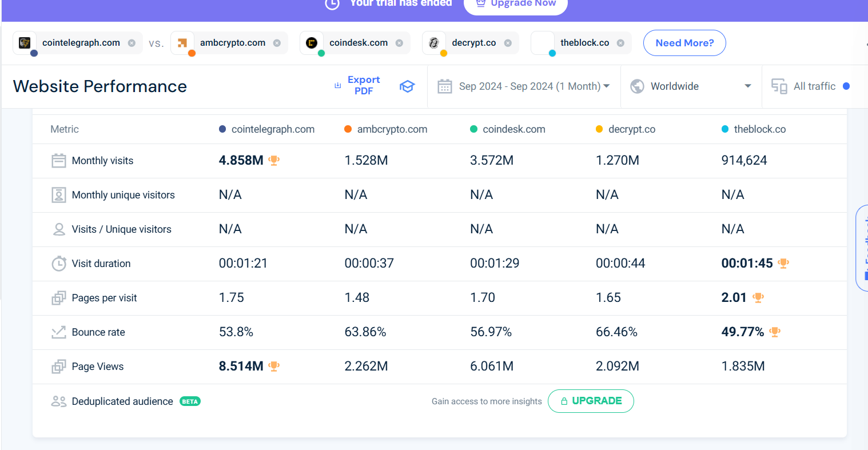Click the Monthly unique visitors icon

pos(59,195)
